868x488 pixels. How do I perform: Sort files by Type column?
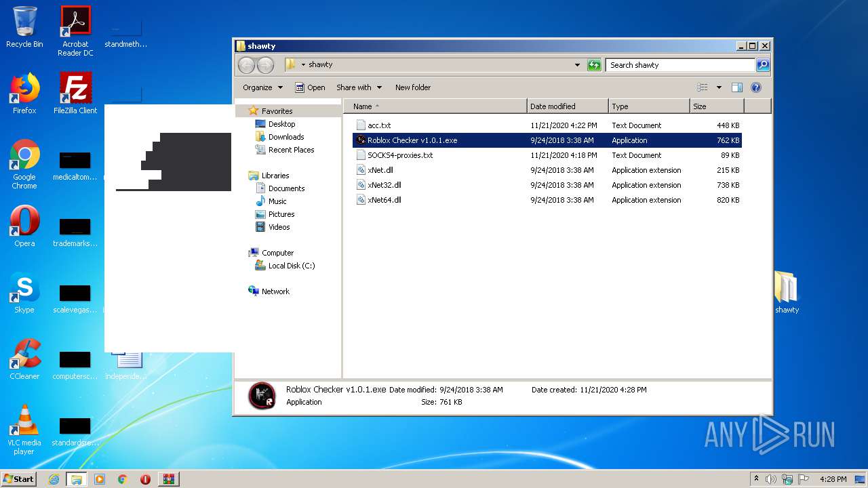coord(649,106)
